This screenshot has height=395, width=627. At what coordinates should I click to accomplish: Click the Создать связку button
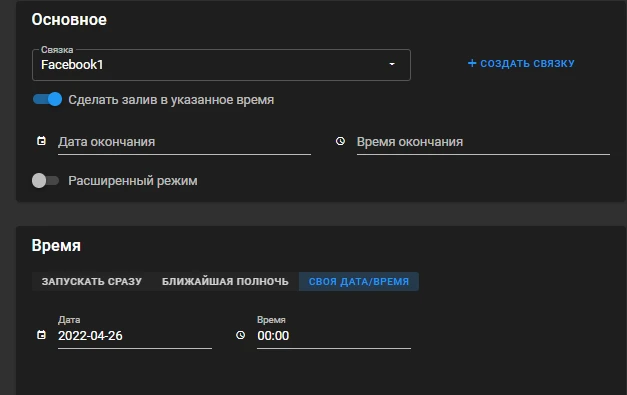coord(521,63)
